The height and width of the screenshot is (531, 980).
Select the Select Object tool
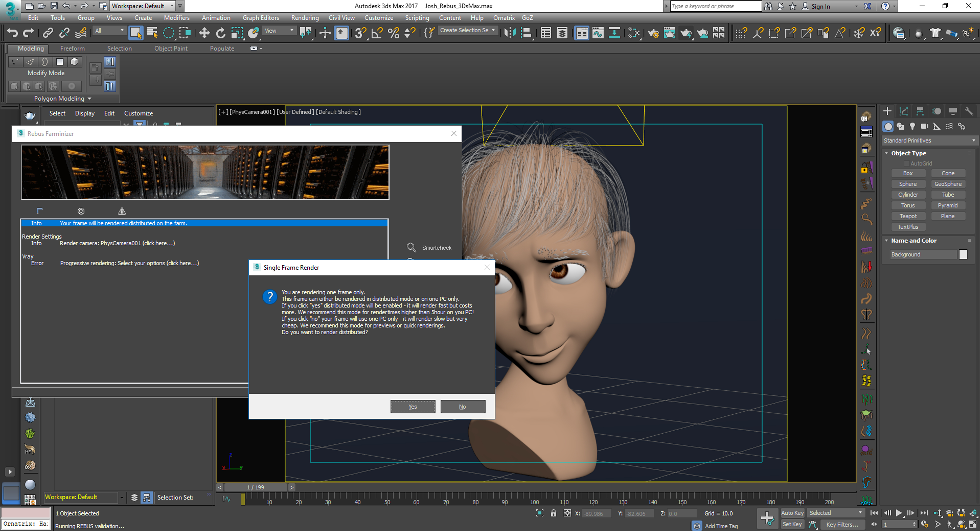click(x=136, y=33)
